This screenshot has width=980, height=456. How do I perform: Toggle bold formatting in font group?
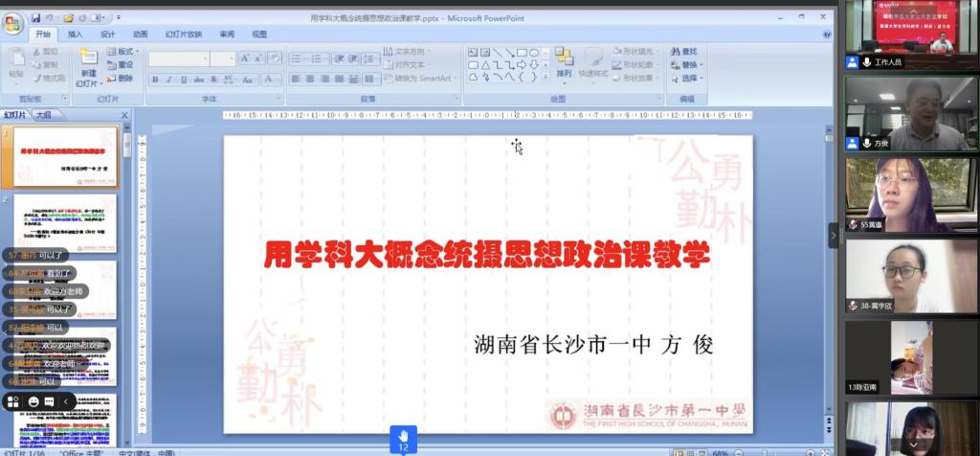click(x=155, y=80)
